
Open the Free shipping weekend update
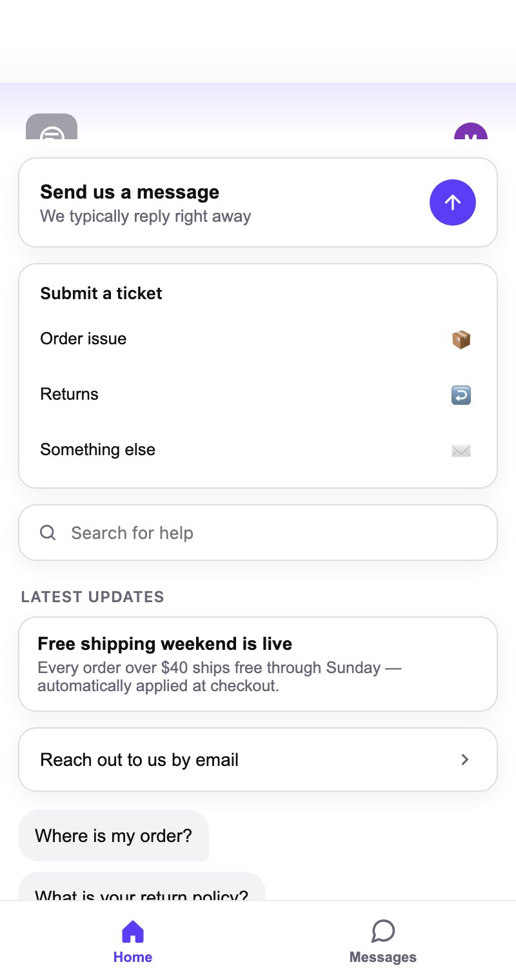258,664
